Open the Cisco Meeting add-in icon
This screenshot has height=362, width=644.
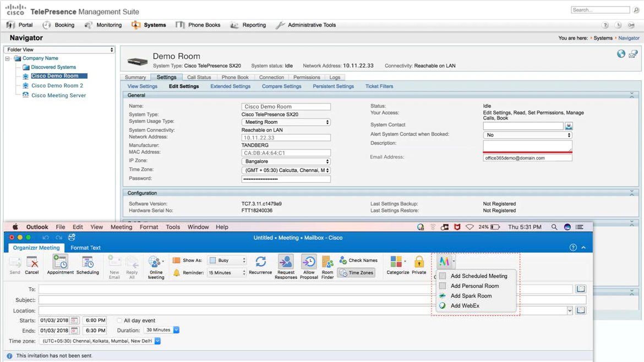[x=445, y=261]
